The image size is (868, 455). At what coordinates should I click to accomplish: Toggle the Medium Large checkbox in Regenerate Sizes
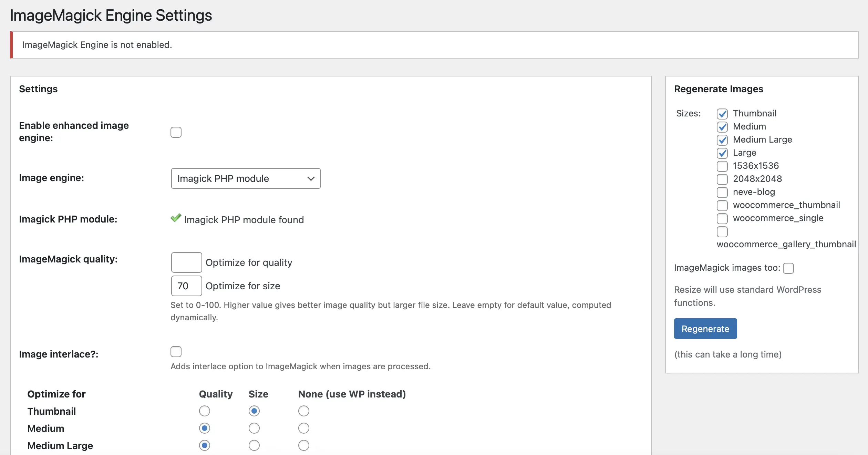pyautogui.click(x=722, y=139)
